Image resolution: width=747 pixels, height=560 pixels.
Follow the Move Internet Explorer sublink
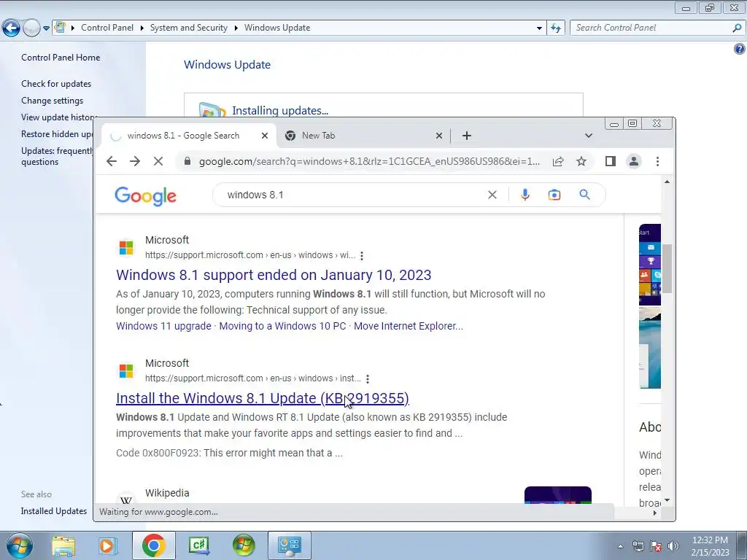(x=409, y=326)
